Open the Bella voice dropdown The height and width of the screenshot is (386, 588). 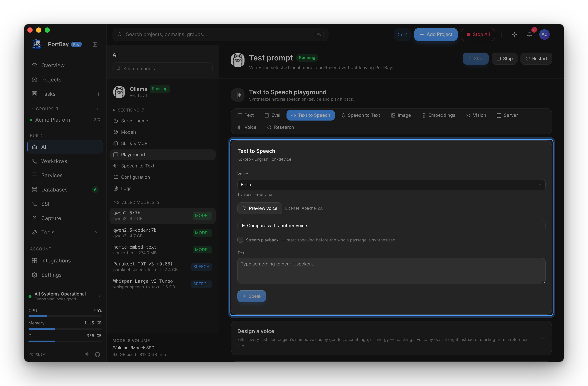pyautogui.click(x=391, y=185)
